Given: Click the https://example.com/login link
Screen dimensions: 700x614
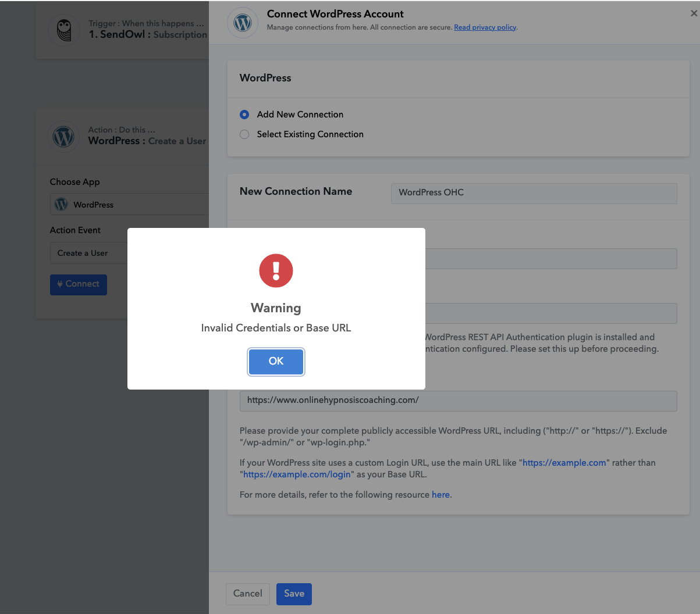Looking at the screenshot, I should pos(297,474).
